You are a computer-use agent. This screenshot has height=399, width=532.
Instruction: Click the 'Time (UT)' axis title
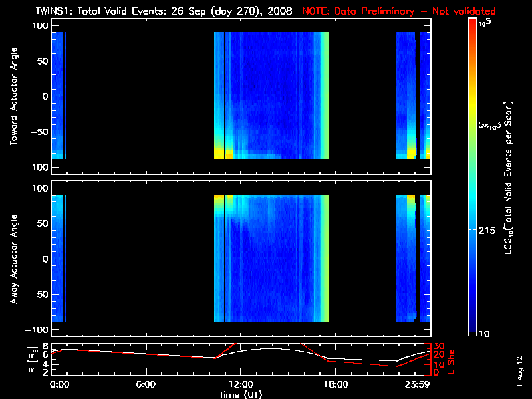(240, 394)
